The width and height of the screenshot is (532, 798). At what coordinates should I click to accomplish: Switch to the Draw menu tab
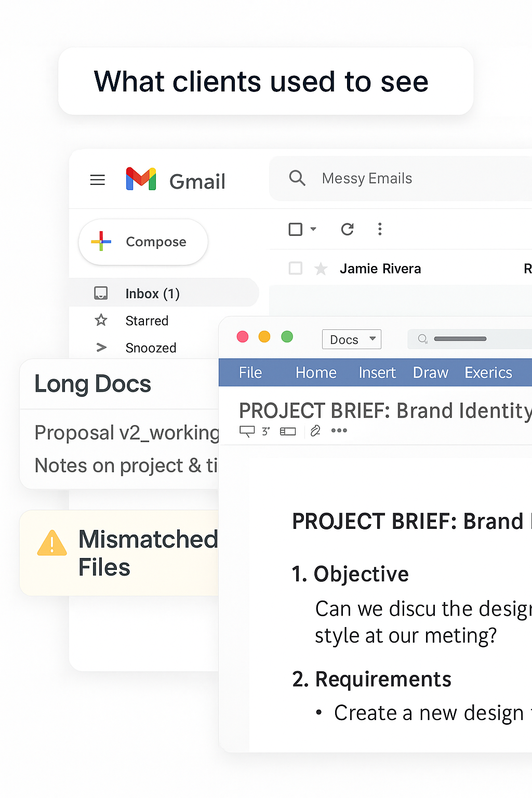coord(430,373)
